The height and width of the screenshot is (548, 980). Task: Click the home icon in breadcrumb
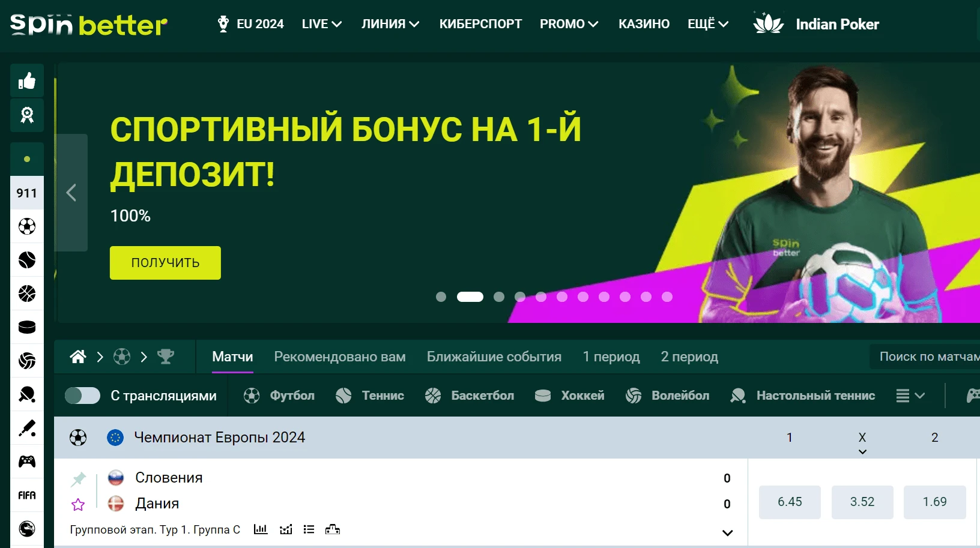click(78, 357)
